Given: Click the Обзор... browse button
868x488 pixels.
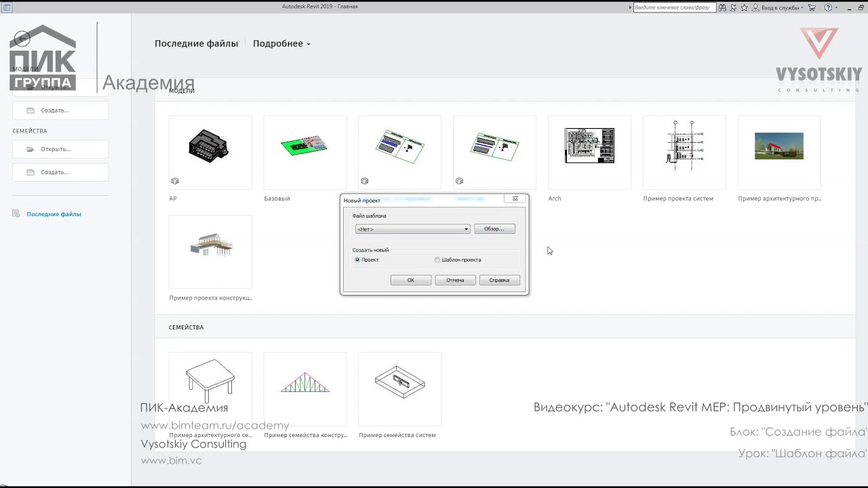Looking at the screenshot, I should click(494, 229).
